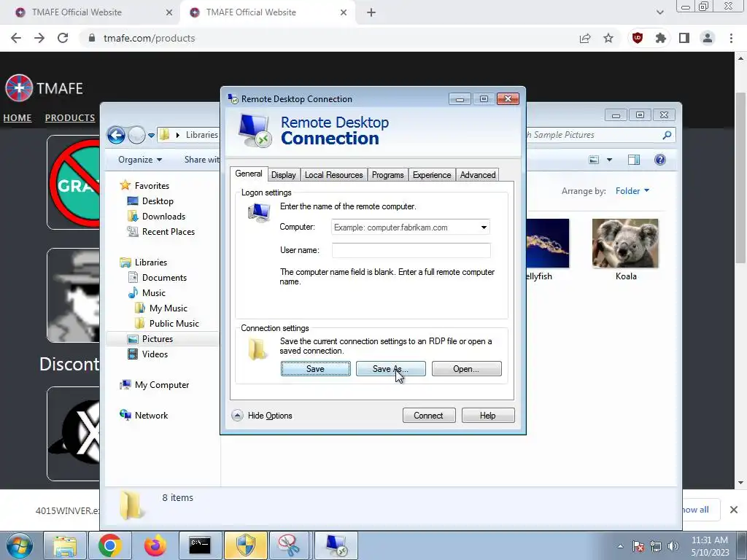
Task: Switch to the Display tab
Action: pos(284,175)
